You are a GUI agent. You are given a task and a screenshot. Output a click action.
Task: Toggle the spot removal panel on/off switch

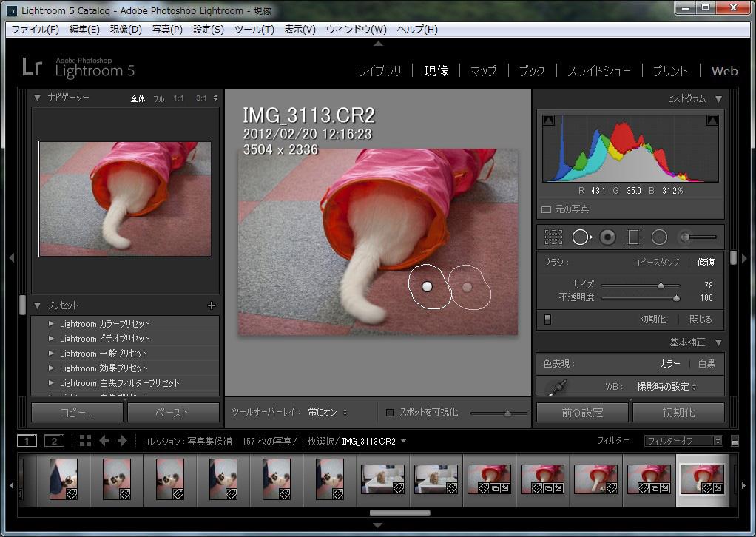pyautogui.click(x=547, y=320)
